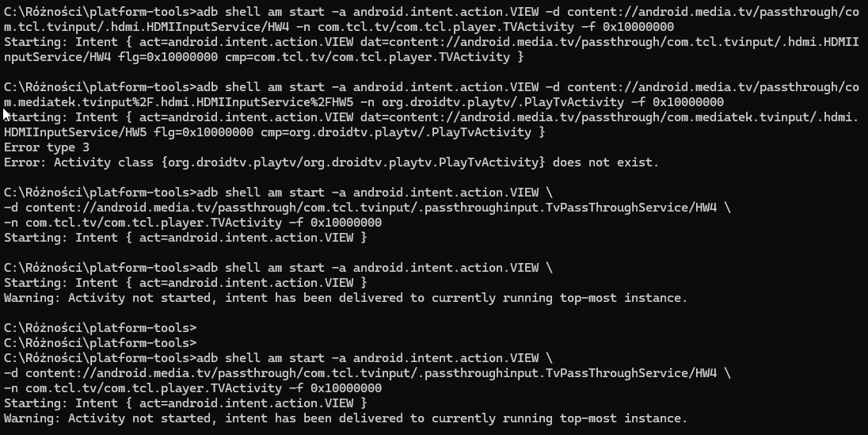
Task: Click the last "-n com.tcl.tv" line
Action: pos(192,388)
